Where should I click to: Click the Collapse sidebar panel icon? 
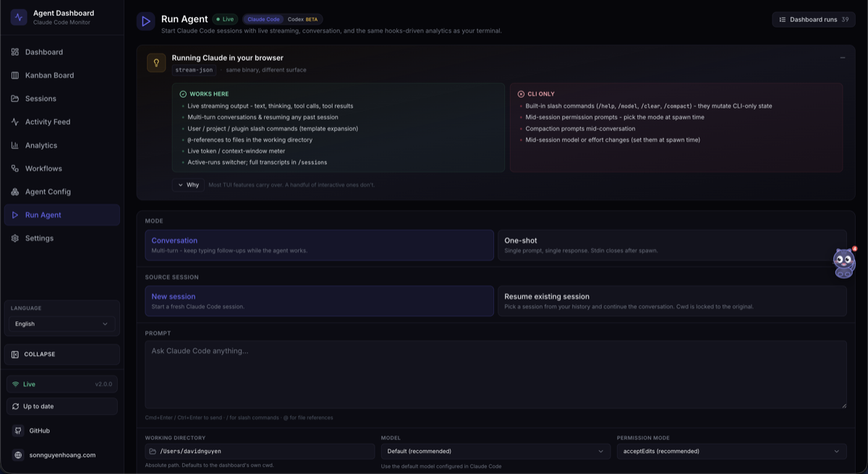point(15,355)
